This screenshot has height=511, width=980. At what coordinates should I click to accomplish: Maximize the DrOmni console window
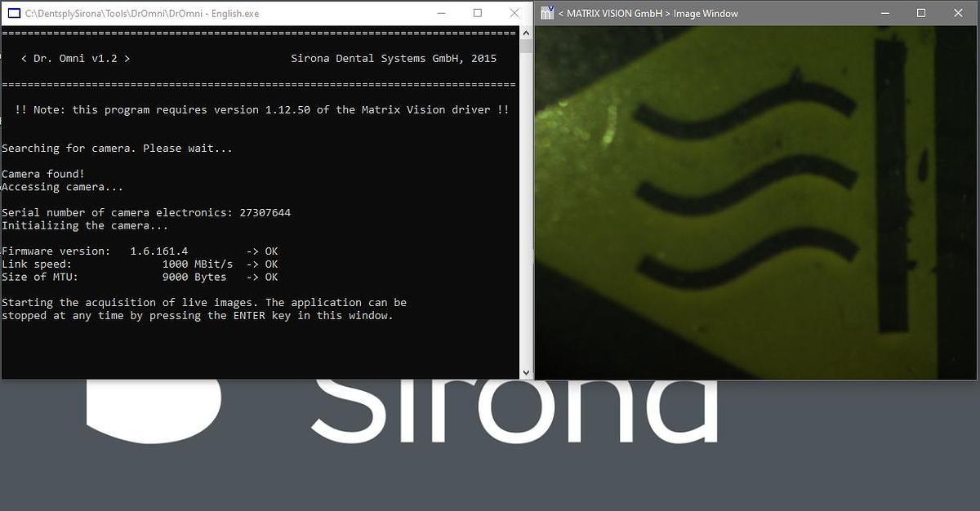(x=478, y=13)
